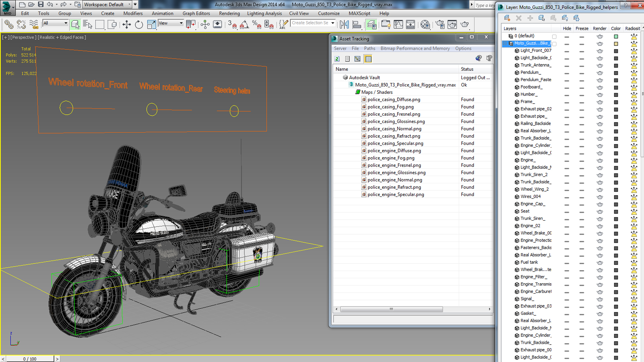Click the Hide column header in Layers
Screen dimensions: 644x362
point(567,28)
